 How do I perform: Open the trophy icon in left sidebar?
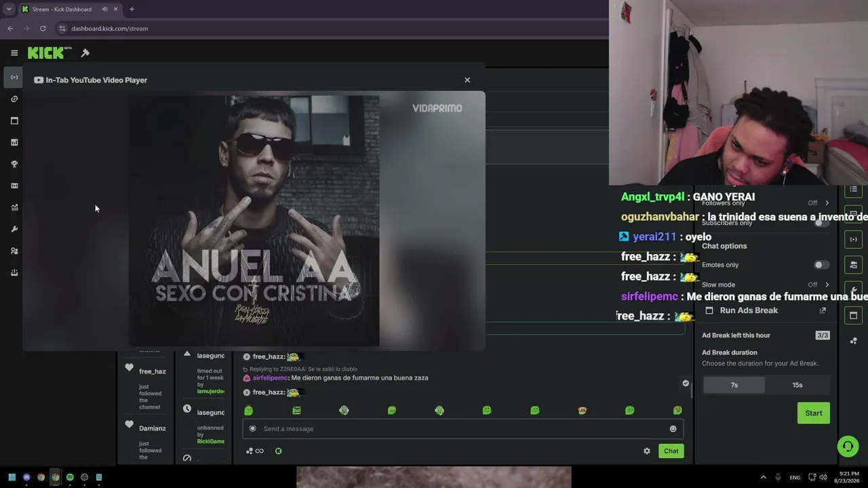click(14, 164)
